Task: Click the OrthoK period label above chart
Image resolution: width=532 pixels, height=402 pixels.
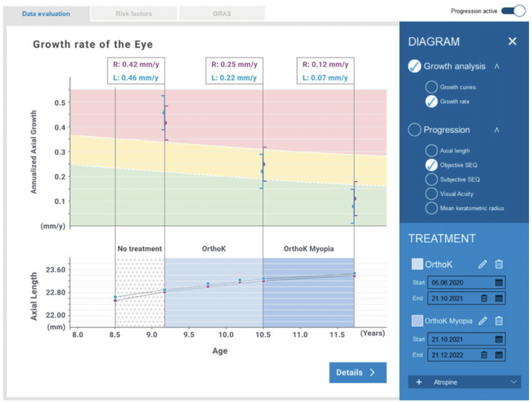Action: point(214,249)
